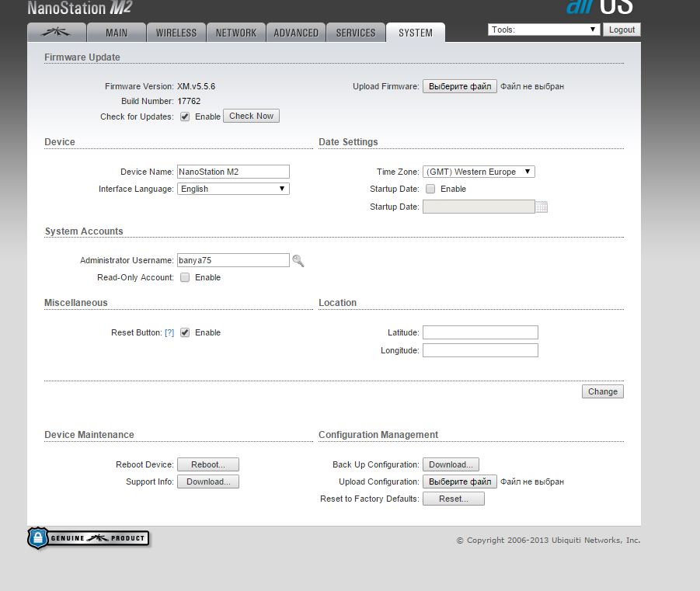Switch to the WIRELESS tab
The image size is (700, 591).
point(176,32)
